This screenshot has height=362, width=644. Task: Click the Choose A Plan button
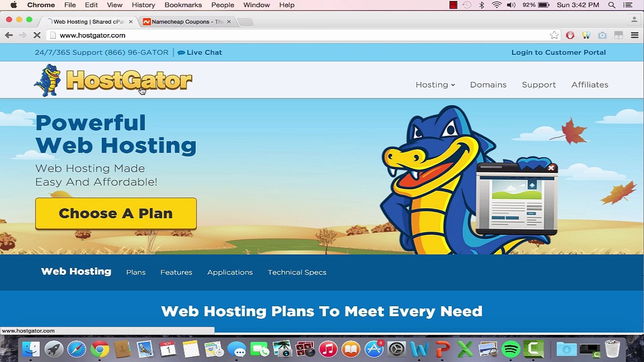tap(116, 214)
